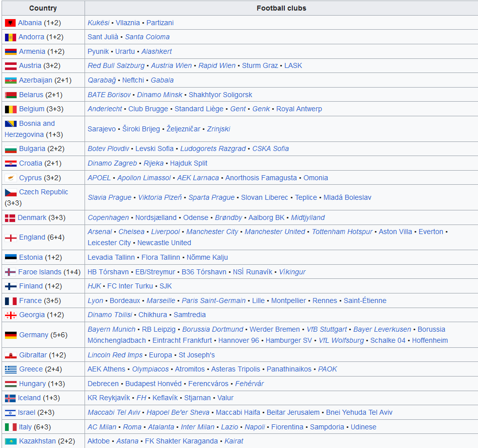Viewport: 478px width, 448px height.
Task: Open the Newcastle United link
Action: click(x=165, y=243)
